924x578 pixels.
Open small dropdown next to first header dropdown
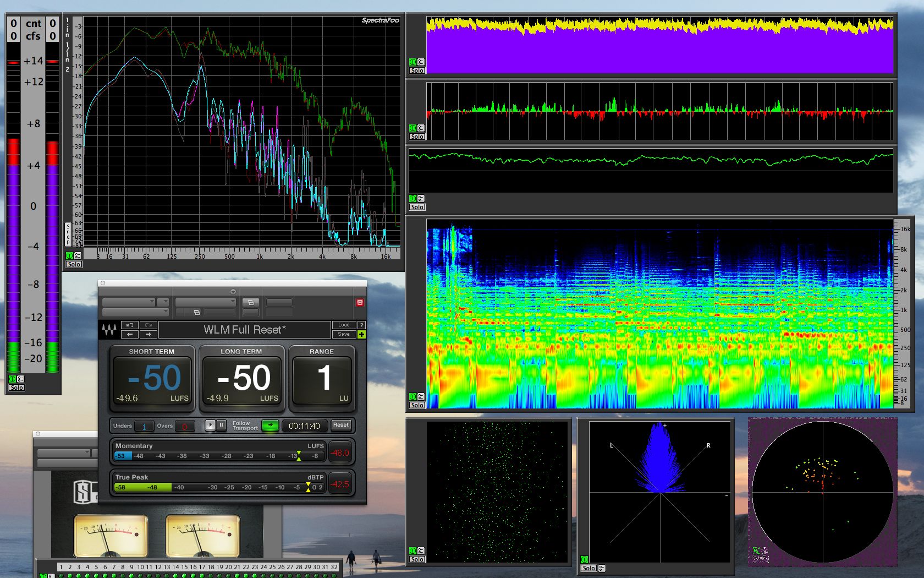pos(163,302)
